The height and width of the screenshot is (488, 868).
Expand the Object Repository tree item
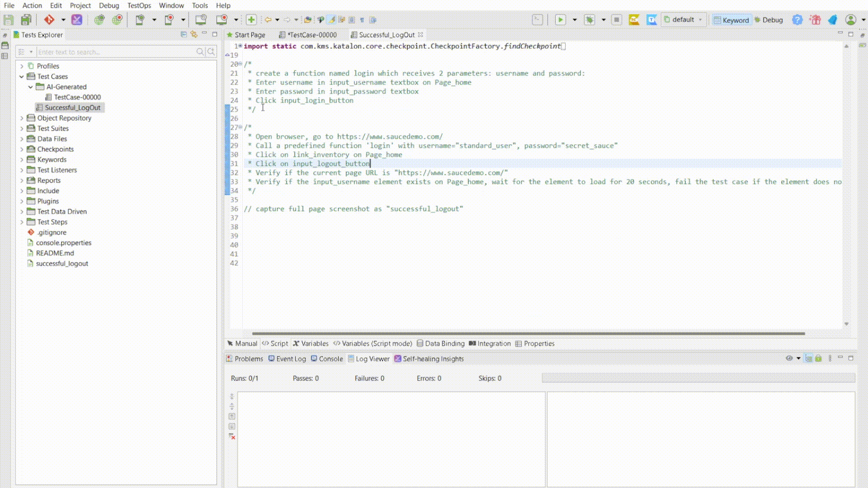click(21, 118)
